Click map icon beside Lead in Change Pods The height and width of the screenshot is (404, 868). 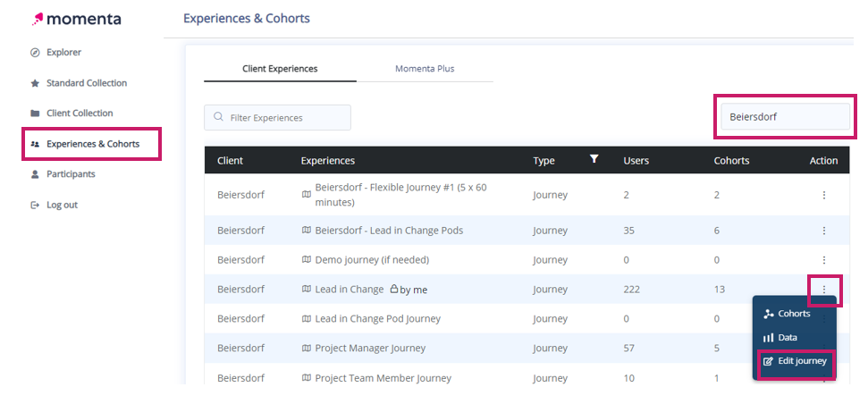(306, 231)
